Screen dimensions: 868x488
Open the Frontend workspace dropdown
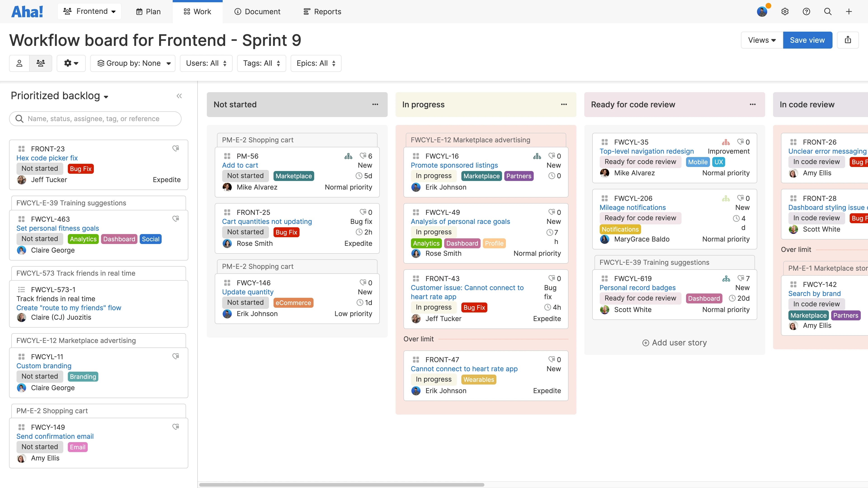point(89,12)
